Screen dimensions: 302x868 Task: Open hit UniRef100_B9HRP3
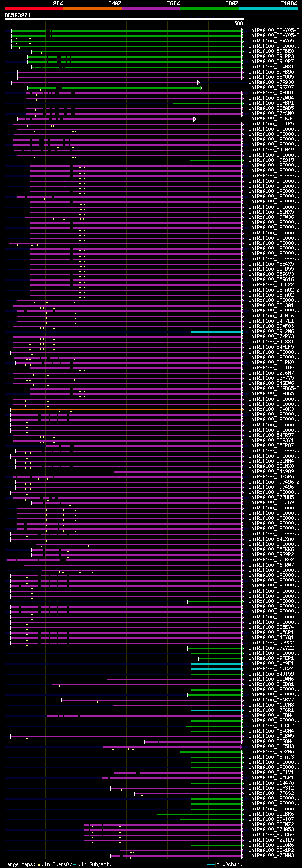point(271,56)
